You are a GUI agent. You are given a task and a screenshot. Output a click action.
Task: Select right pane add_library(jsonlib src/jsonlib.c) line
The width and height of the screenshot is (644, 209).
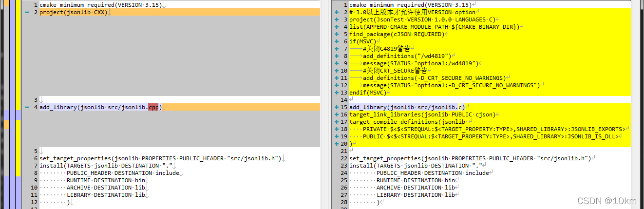[407, 107]
